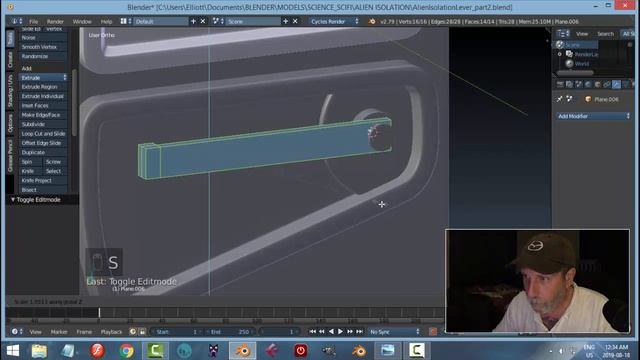Click the World icon in the outliner
Image resolution: width=640 pixels, height=360 pixels.
point(569,63)
